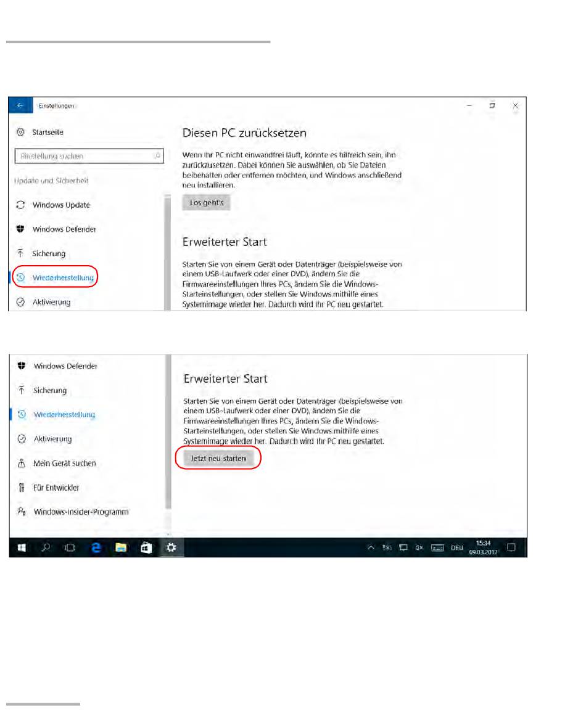This screenshot has width=586, height=728.
Task: Launch Microsoft Edge from the taskbar
Action: click(x=96, y=547)
